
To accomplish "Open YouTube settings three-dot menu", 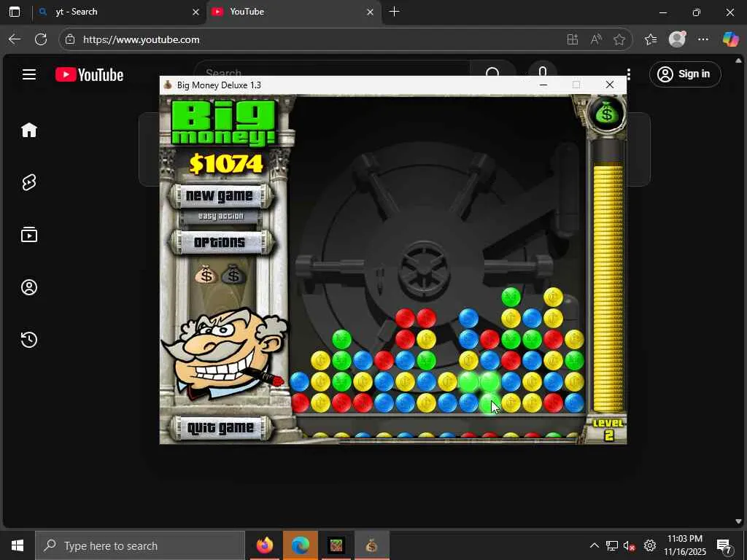I will click(x=629, y=74).
